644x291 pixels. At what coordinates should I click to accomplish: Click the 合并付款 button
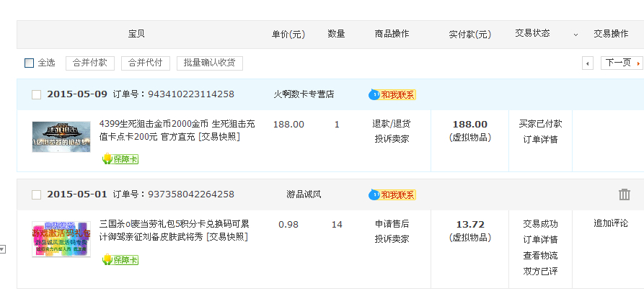(90, 63)
